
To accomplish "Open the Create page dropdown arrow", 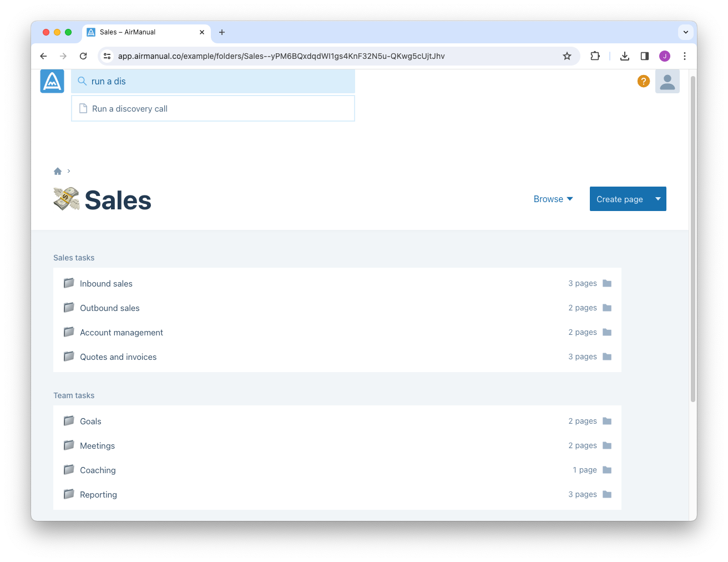I will 658,199.
